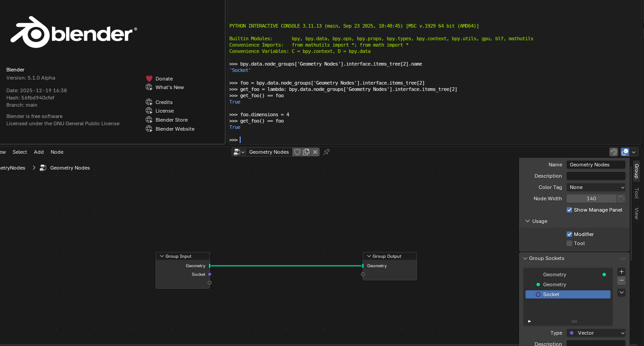644x346 pixels.
Task: Add a new group socket
Action: point(621,272)
